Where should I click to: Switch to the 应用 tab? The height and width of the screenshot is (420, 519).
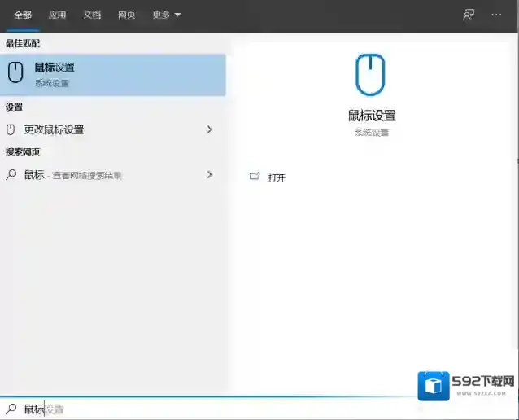(x=57, y=15)
